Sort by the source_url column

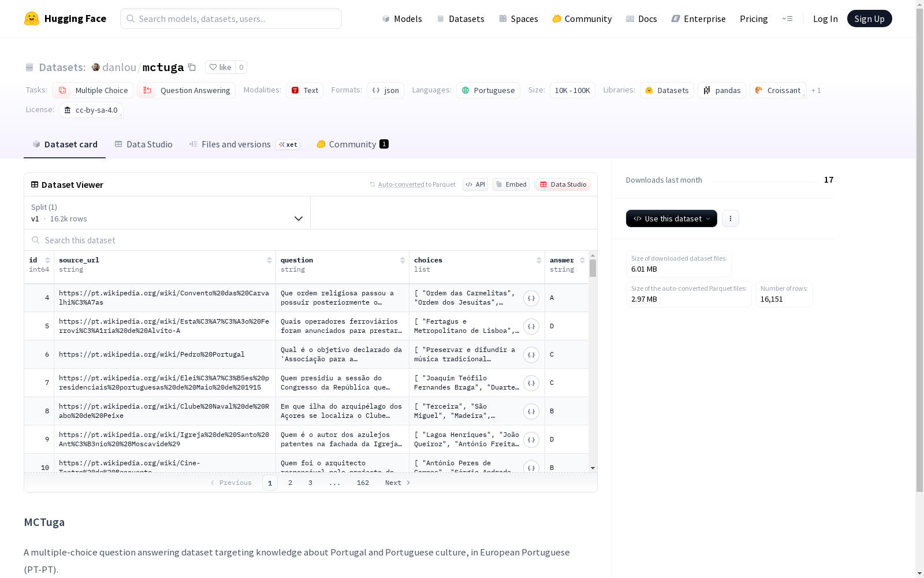pyautogui.click(x=269, y=260)
